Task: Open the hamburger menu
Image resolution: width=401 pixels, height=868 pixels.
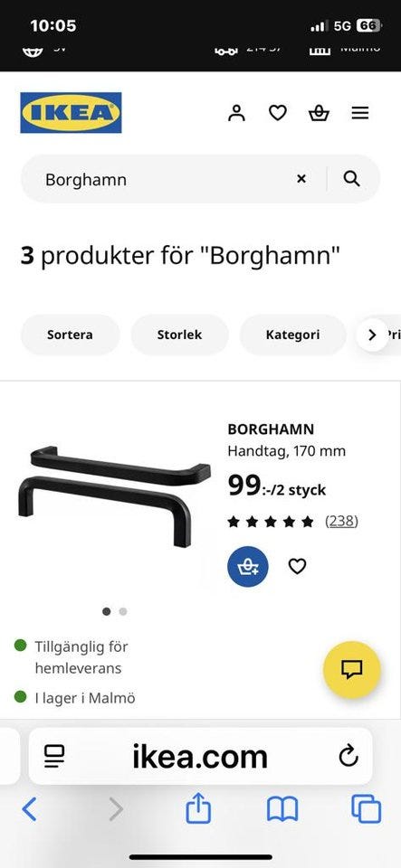Action: 360,113
